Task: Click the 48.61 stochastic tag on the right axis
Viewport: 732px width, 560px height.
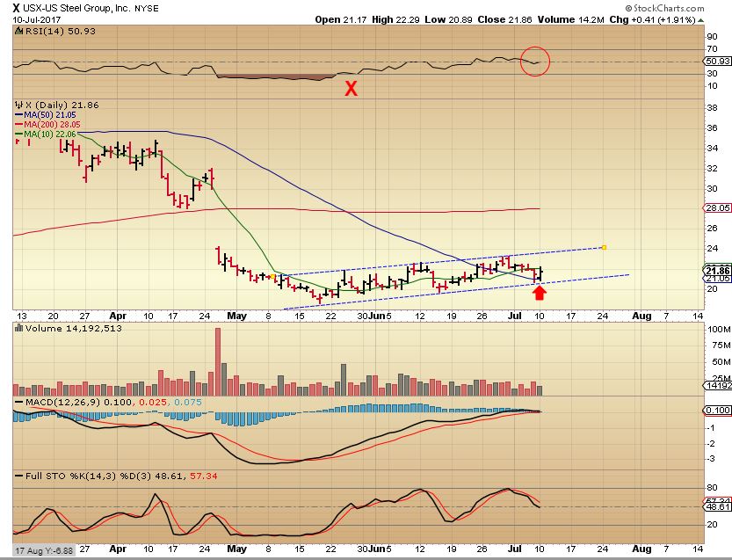Action: (718, 506)
